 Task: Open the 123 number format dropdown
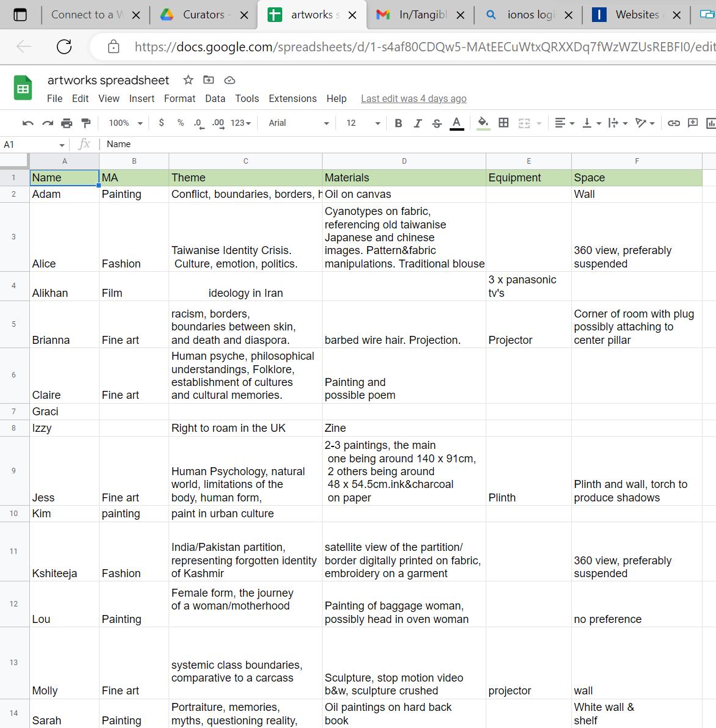click(241, 123)
